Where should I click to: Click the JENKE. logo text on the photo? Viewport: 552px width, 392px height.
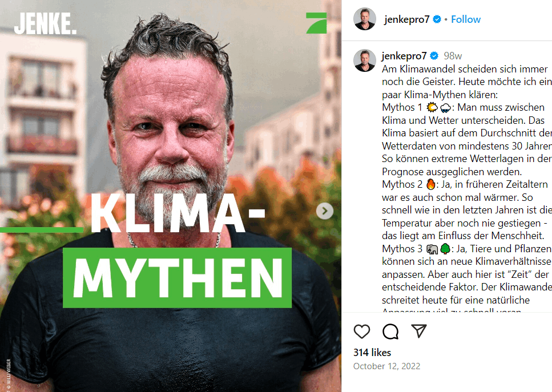tap(46, 23)
